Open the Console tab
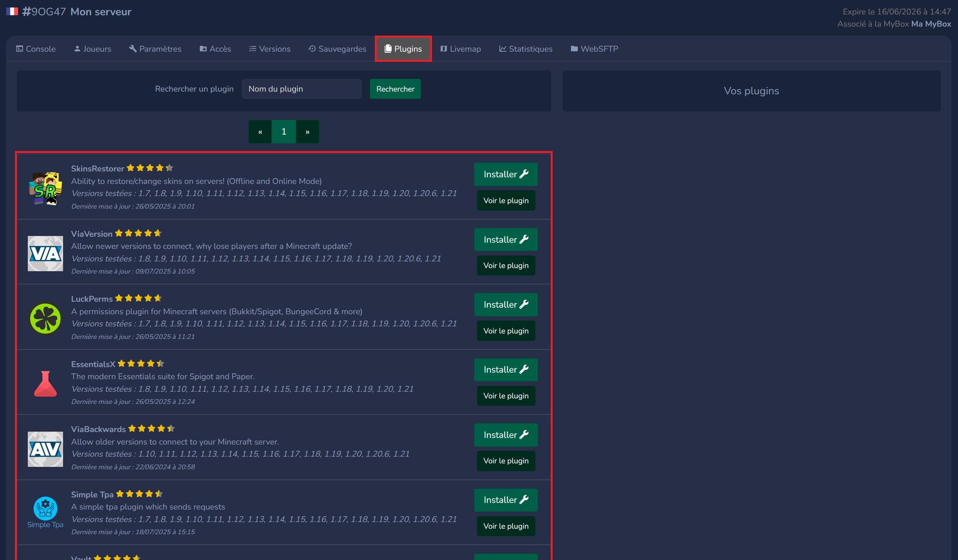Screen dimensions: 958x560 click(x=36, y=49)
